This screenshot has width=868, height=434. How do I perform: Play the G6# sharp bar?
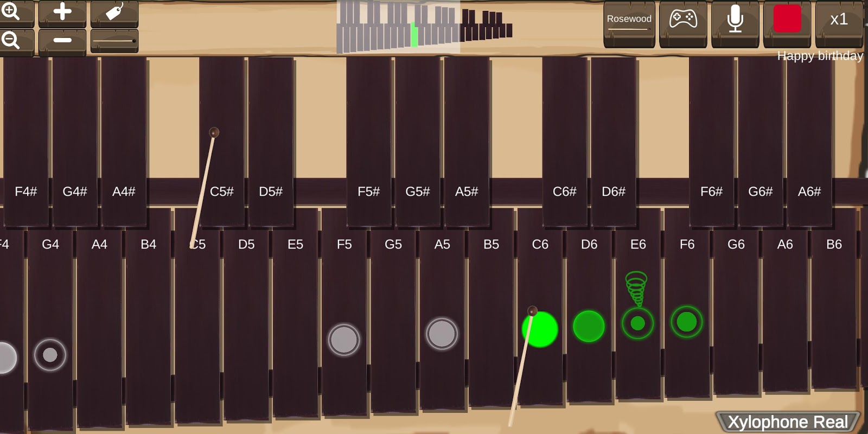coord(761,141)
